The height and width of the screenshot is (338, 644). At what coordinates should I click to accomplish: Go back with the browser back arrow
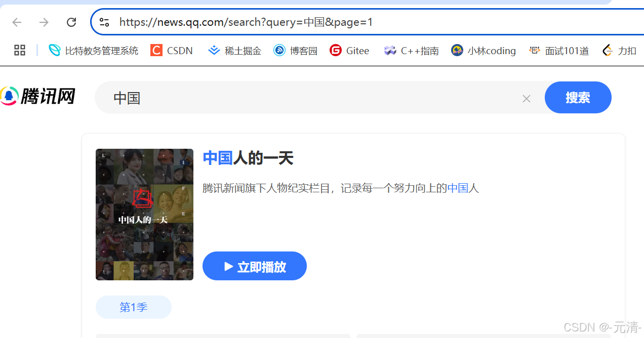click(17, 22)
